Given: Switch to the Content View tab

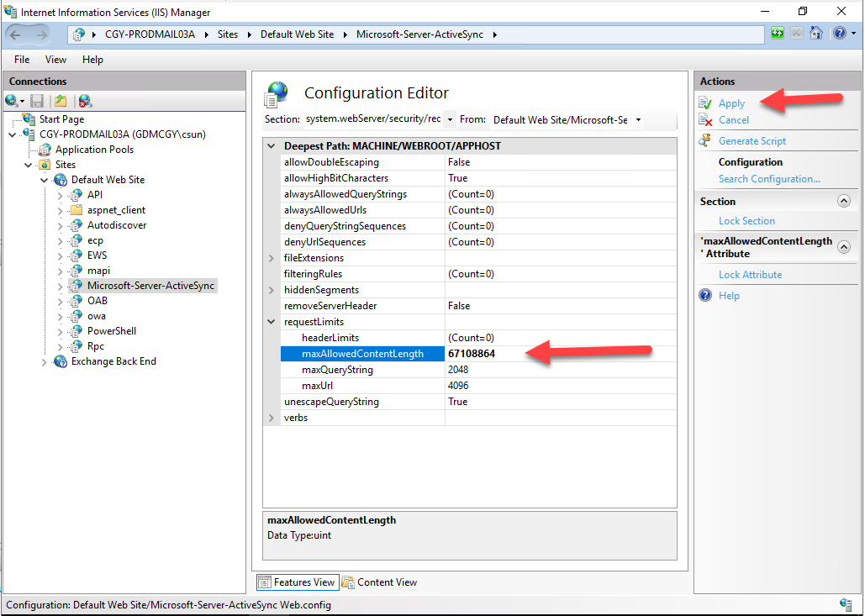Looking at the screenshot, I should pyautogui.click(x=379, y=582).
